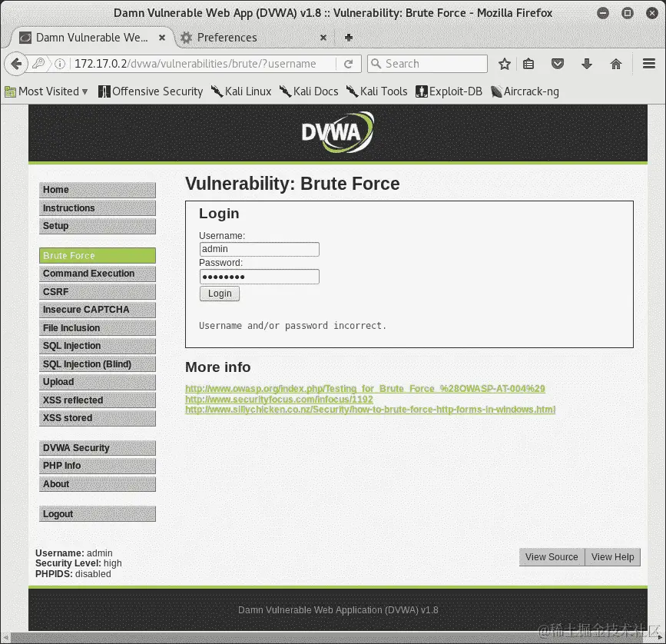Viewport: 666px width, 644px height.
Task: Close the Damn Vulnerable Web tab
Action: point(162,38)
